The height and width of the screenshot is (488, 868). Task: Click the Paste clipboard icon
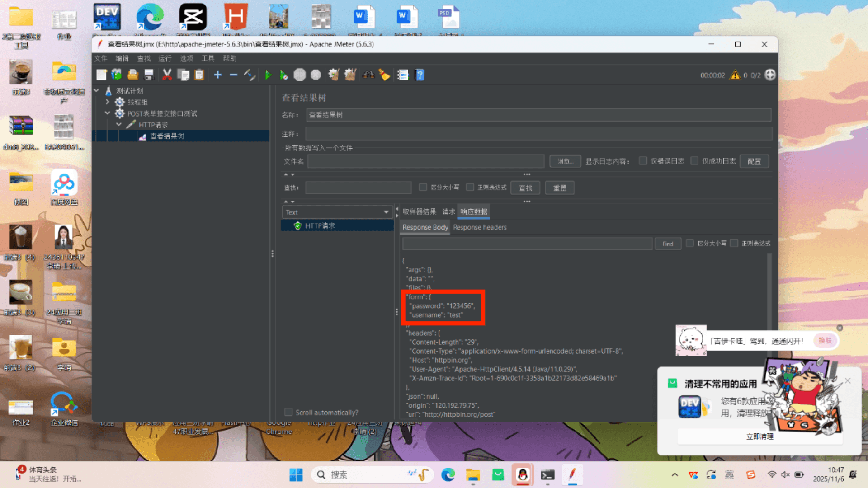(x=199, y=75)
